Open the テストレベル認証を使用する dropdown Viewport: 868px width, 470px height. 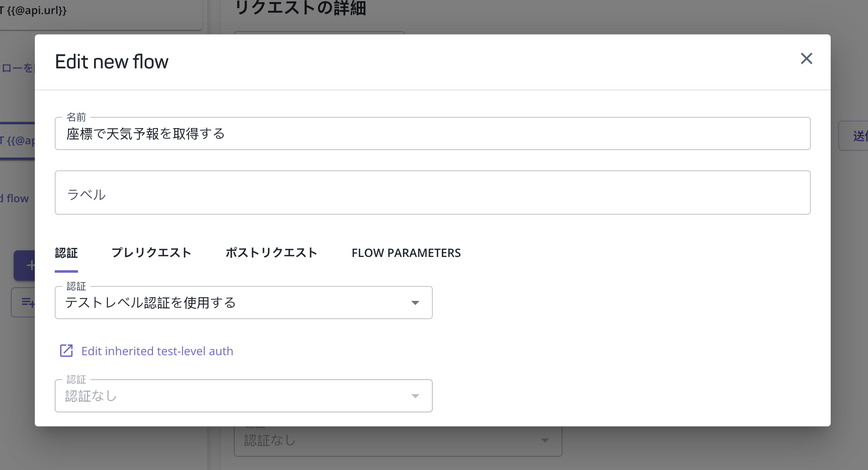pyautogui.click(x=244, y=303)
